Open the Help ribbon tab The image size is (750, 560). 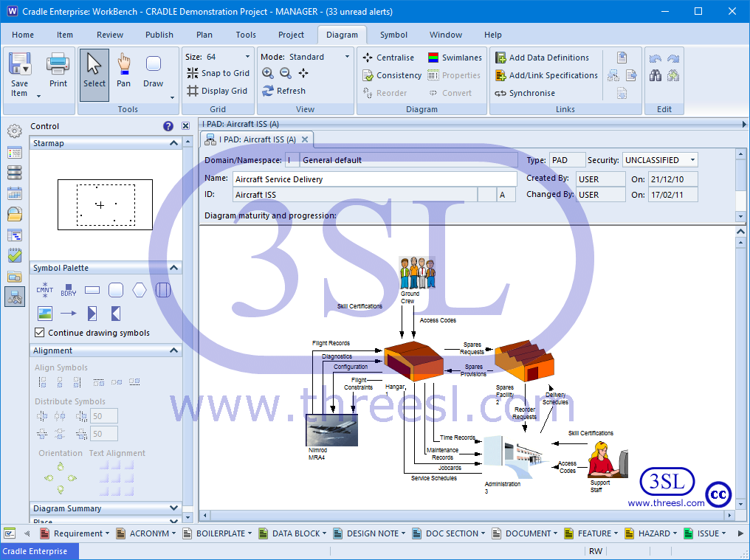[x=492, y=35]
